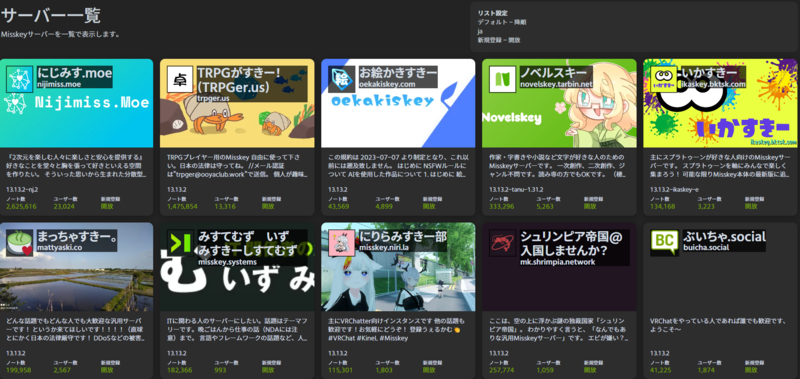The height and width of the screenshot is (379, 800).
Task: Click the user count 4,899
Action: pyautogui.click(x=384, y=207)
